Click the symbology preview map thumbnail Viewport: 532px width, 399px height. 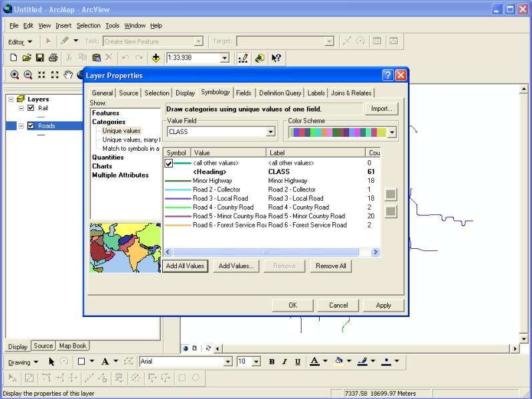pos(125,248)
